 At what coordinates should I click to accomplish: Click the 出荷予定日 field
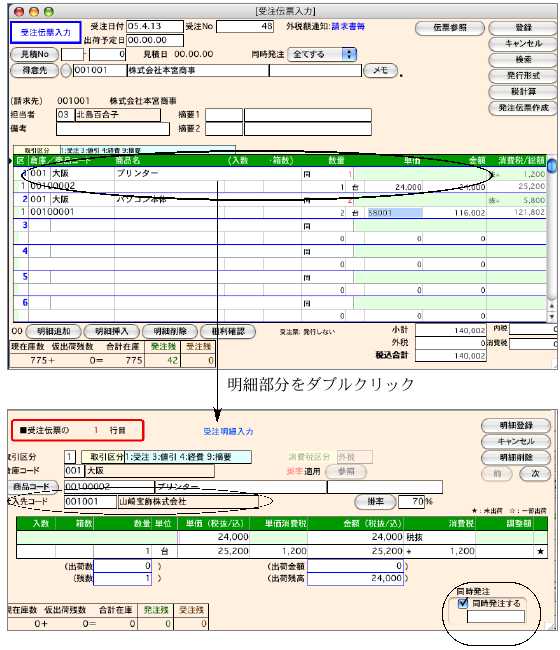tap(155, 40)
